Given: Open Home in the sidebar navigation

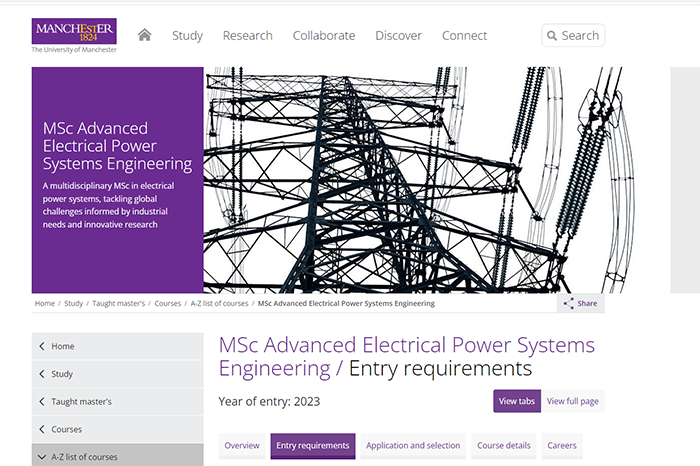Looking at the screenshot, I should point(117,346).
